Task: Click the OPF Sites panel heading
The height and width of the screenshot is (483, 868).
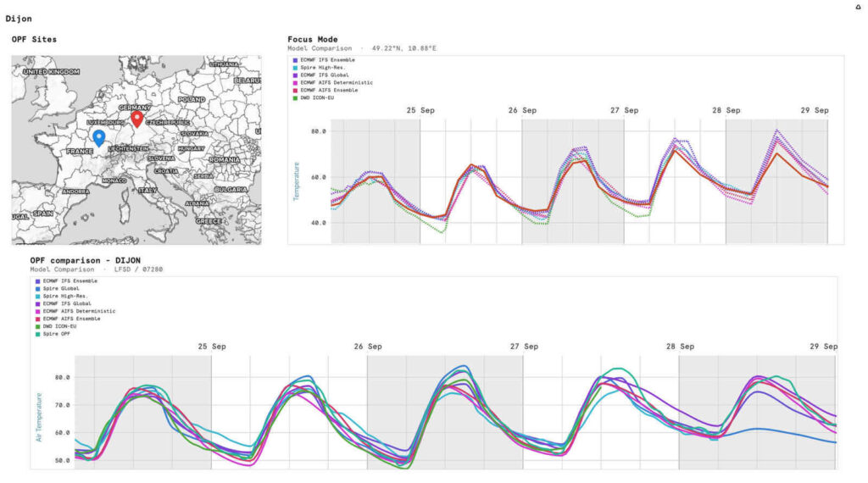Action: (x=34, y=39)
